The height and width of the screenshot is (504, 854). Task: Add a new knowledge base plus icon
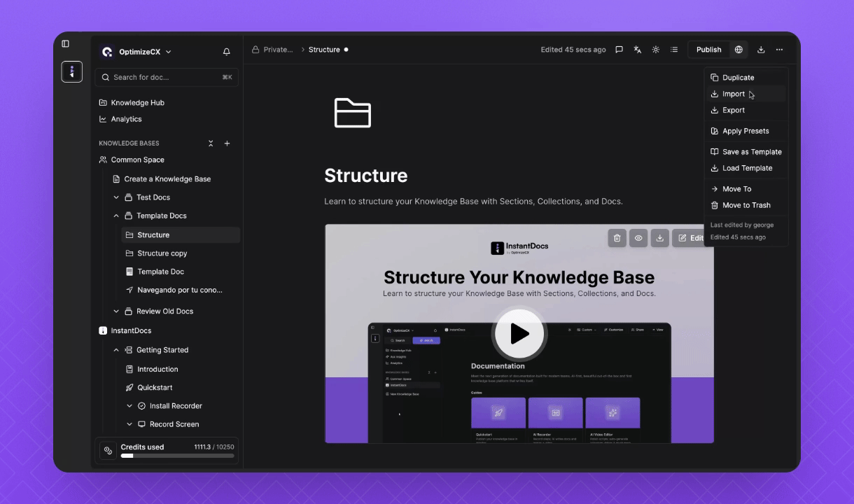coord(227,143)
